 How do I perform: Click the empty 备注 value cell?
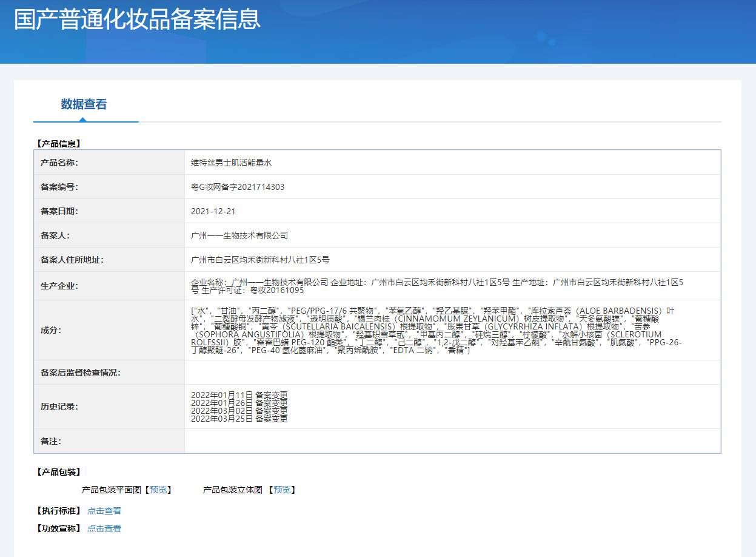[x=452, y=441]
